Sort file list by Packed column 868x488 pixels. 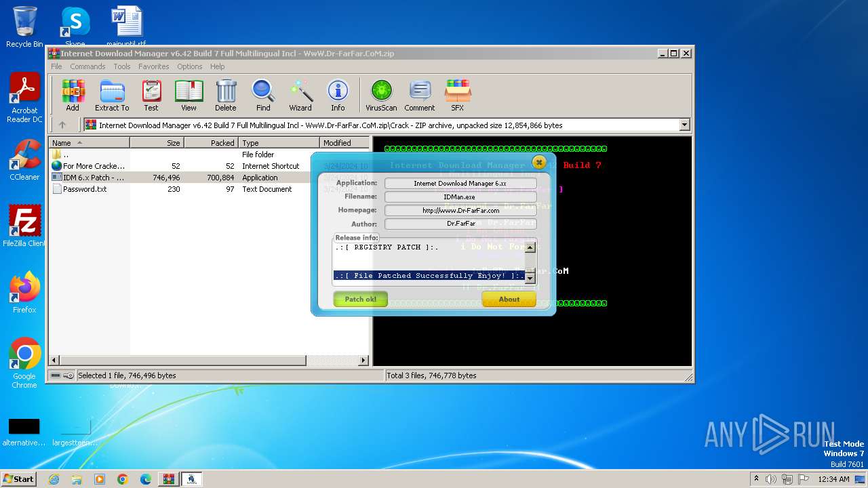click(x=211, y=143)
